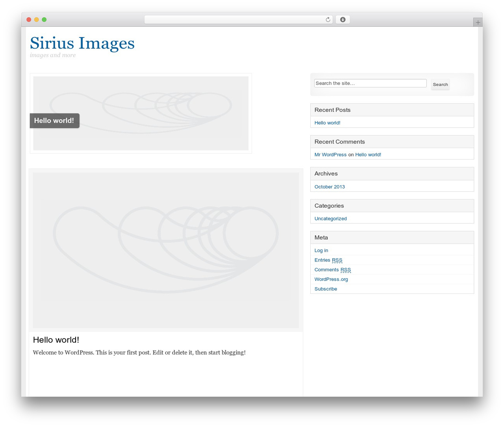
Task: Click the Log in link
Action: (x=321, y=250)
